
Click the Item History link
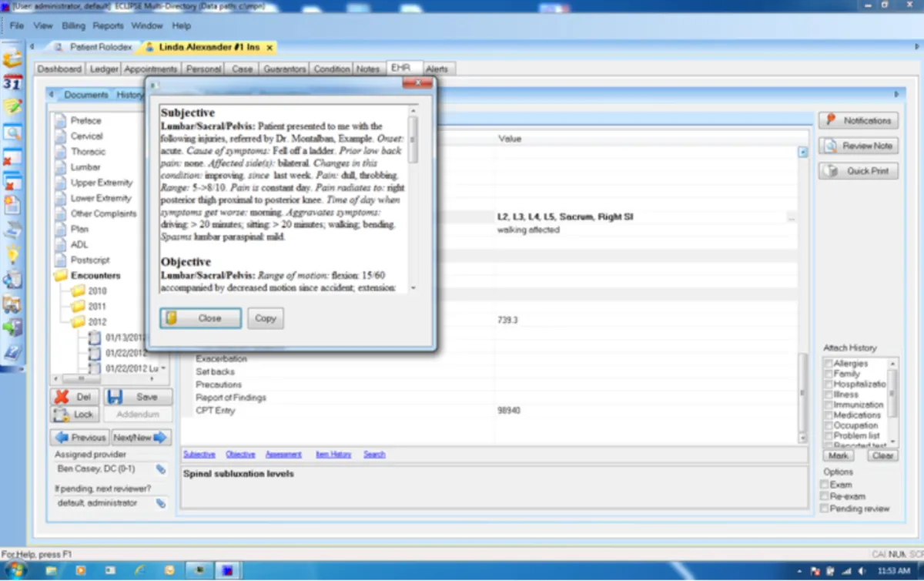click(x=333, y=455)
